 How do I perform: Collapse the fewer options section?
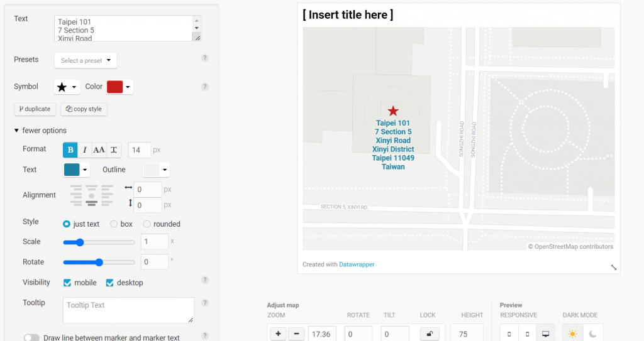[40, 131]
